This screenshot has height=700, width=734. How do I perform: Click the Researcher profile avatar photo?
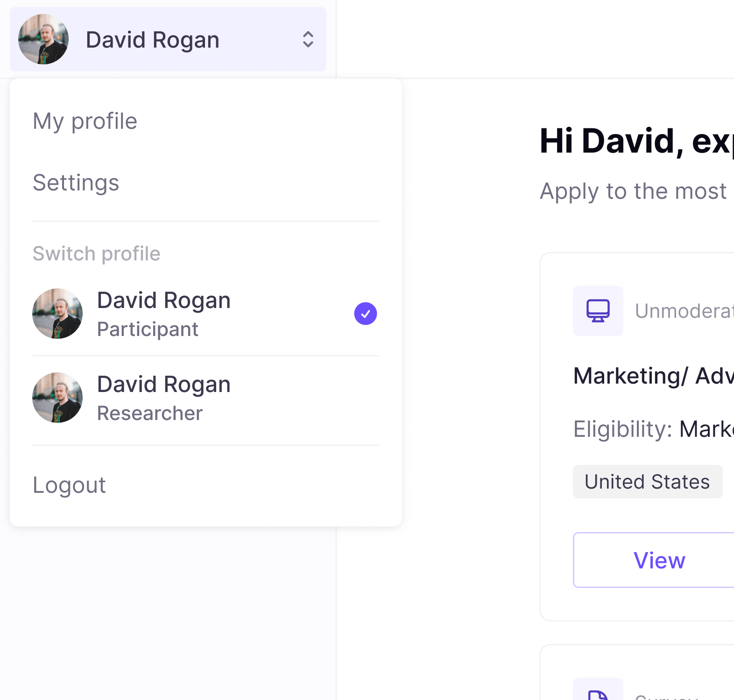coord(57,398)
